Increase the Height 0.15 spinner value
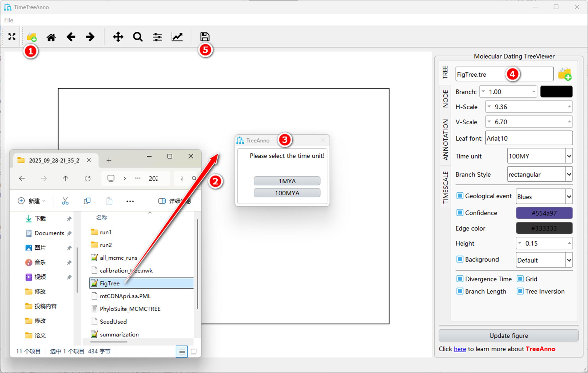Screen dimensions: 588x373 coord(569,243)
